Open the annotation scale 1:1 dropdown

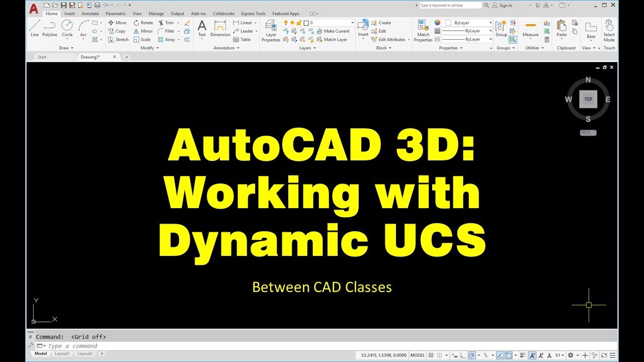point(559,354)
